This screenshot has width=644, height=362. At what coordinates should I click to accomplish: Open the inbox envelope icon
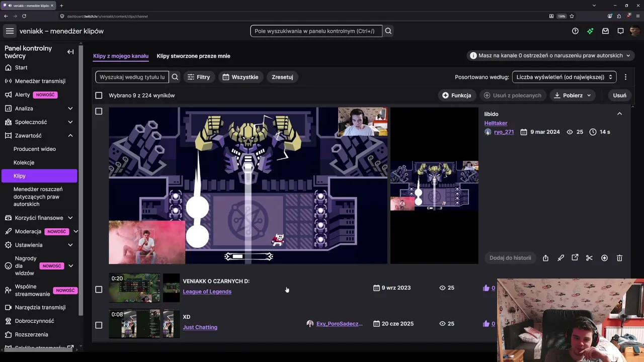(x=605, y=31)
